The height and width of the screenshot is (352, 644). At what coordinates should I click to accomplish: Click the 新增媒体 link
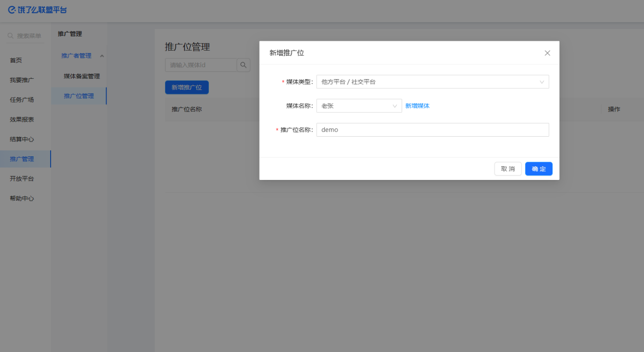(417, 106)
